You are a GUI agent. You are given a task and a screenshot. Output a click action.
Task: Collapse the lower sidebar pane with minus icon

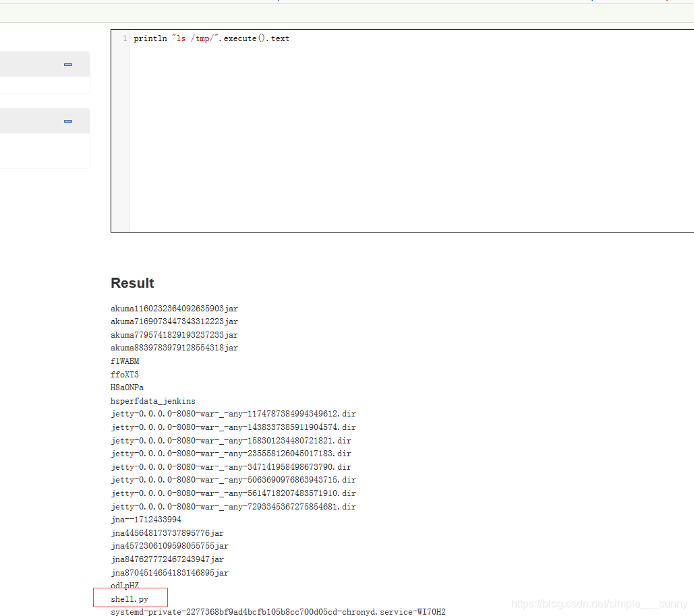point(68,121)
